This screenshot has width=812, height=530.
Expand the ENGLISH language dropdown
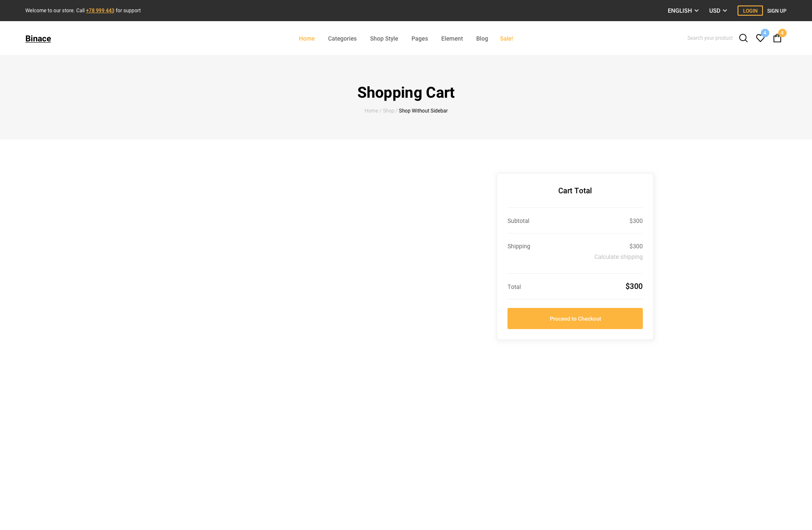click(683, 11)
